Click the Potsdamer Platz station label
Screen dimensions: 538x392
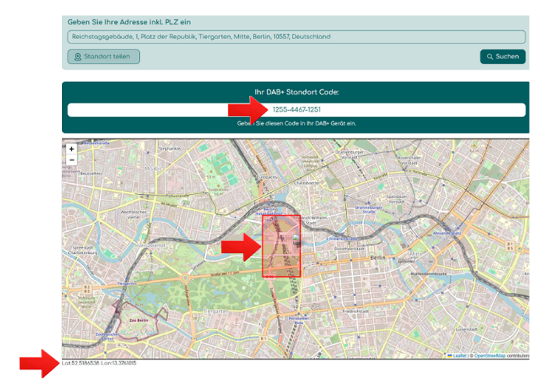click(296, 320)
